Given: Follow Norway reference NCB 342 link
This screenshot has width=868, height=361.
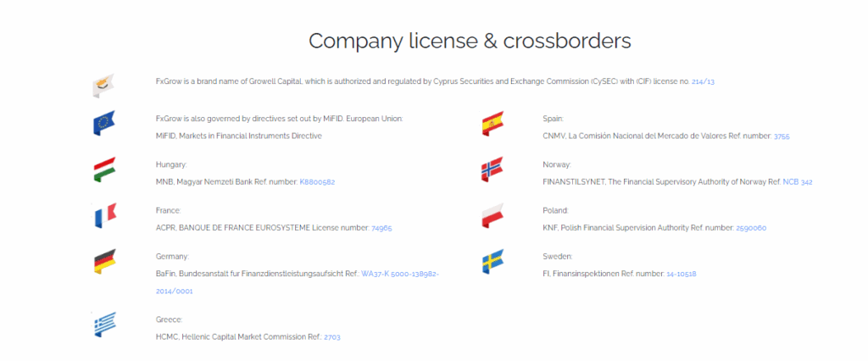Looking at the screenshot, I should click(x=798, y=182).
